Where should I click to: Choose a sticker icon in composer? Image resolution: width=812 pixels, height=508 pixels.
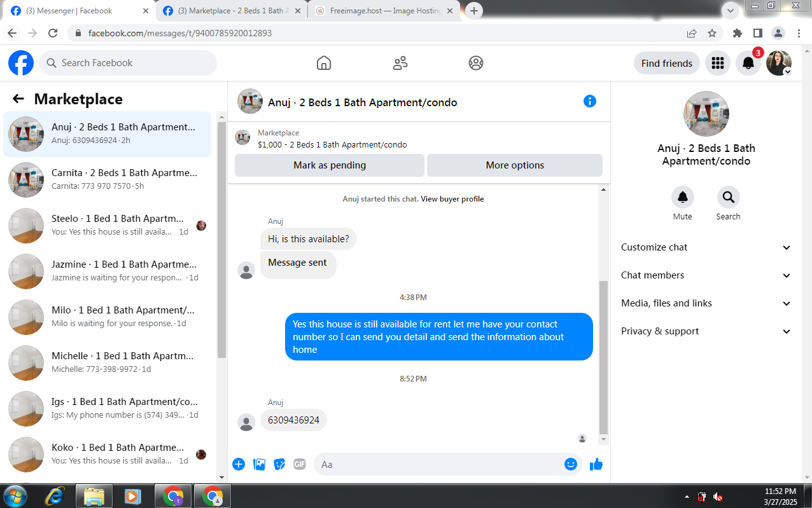coord(279,464)
